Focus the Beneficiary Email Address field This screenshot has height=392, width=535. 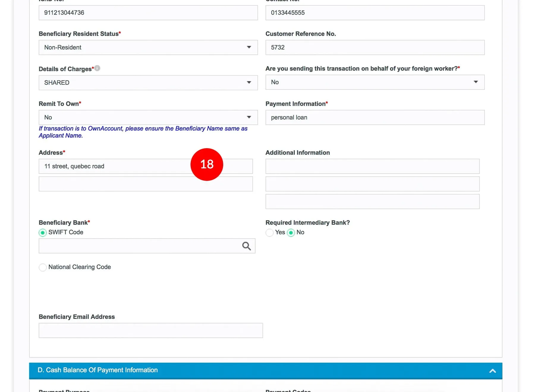pos(151,331)
